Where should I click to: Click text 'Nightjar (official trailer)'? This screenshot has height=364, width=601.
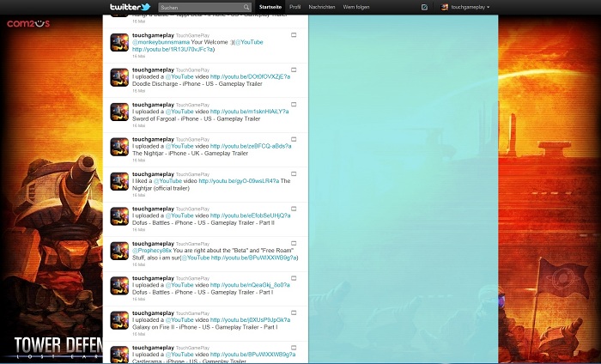pos(161,188)
